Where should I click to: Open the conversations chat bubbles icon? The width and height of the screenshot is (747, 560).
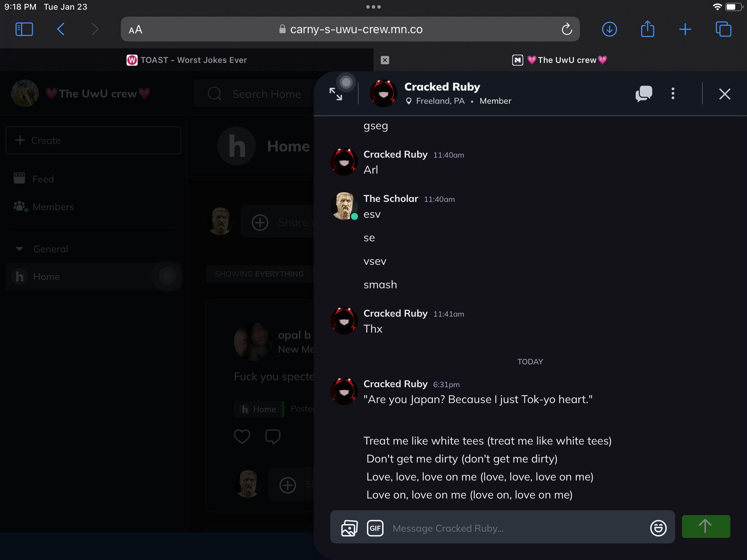(644, 94)
